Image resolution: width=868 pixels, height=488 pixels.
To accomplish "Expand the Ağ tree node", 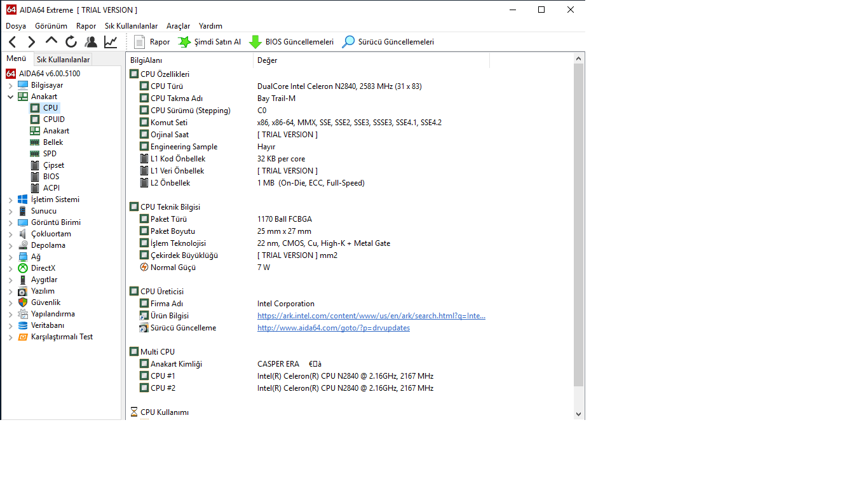I will (10, 257).
